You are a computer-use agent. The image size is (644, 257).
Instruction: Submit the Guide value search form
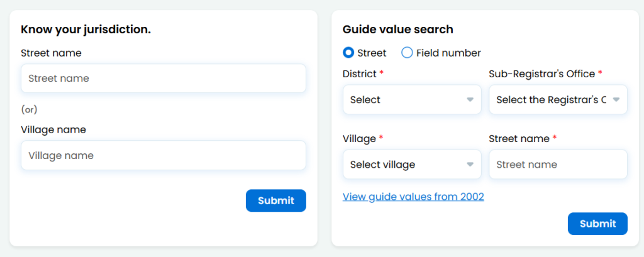click(597, 224)
